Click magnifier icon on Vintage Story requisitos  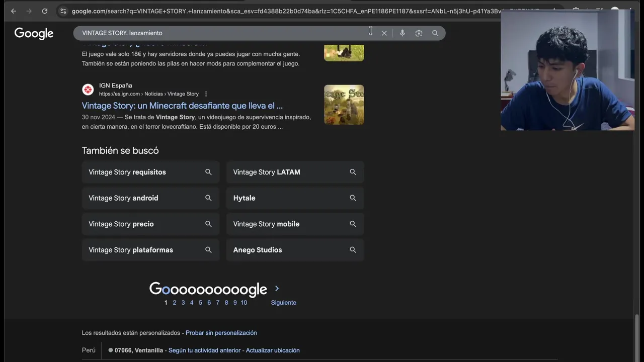(208, 172)
